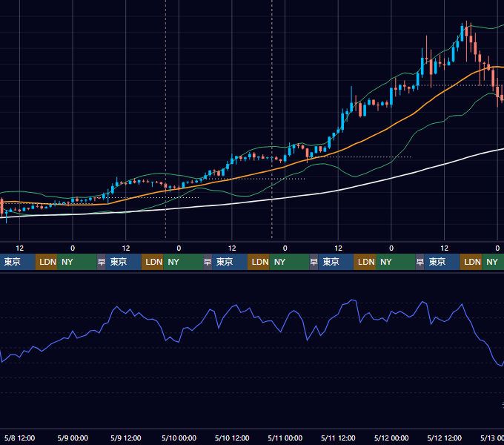
Task: Select the NY session block on 5/11
Action: click(x=395, y=262)
